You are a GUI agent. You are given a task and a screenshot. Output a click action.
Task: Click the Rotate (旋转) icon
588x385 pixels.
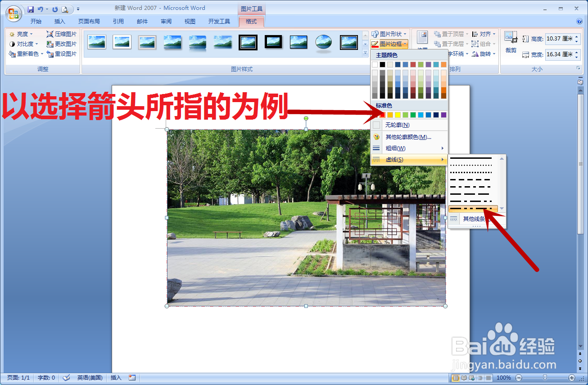pyautogui.click(x=486, y=54)
